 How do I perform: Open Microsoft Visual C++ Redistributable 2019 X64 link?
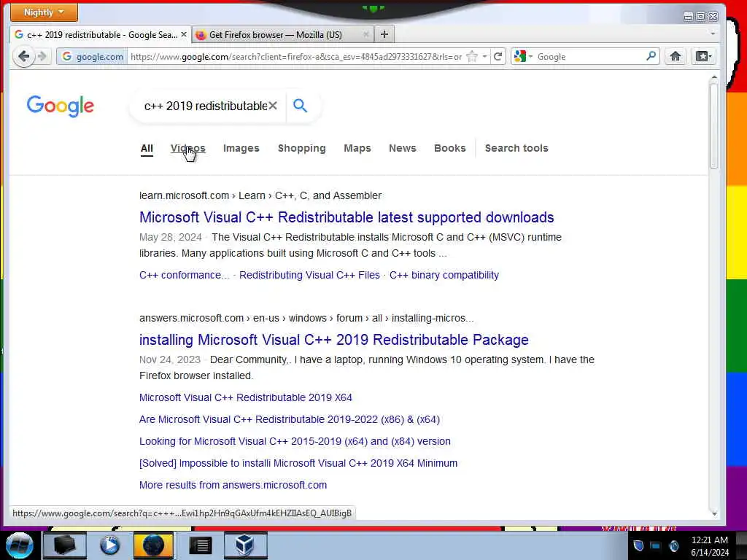pyautogui.click(x=245, y=397)
